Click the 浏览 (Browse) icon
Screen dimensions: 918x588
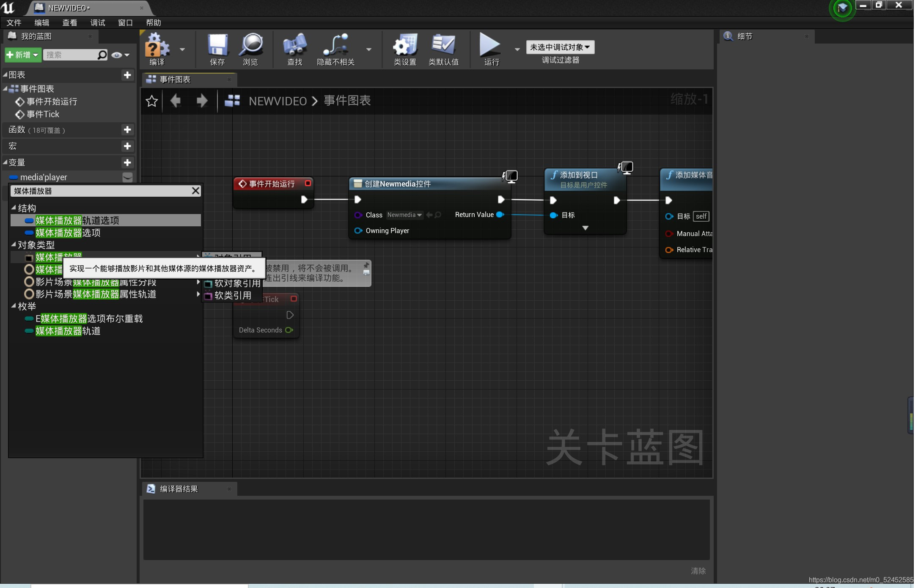click(250, 49)
